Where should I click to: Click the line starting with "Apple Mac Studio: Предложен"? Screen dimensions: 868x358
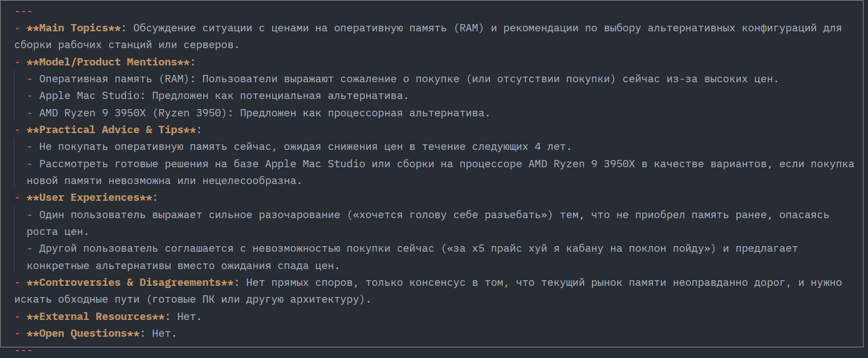(x=224, y=96)
